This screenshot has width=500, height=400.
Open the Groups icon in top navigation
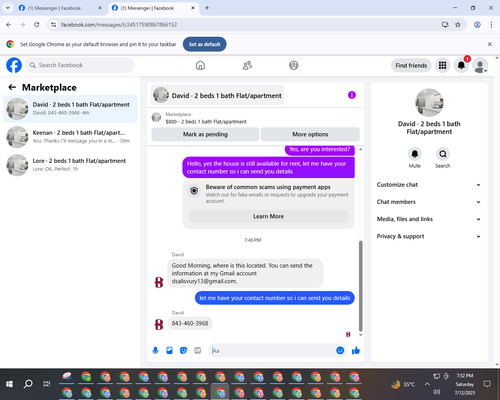(x=294, y=65)
